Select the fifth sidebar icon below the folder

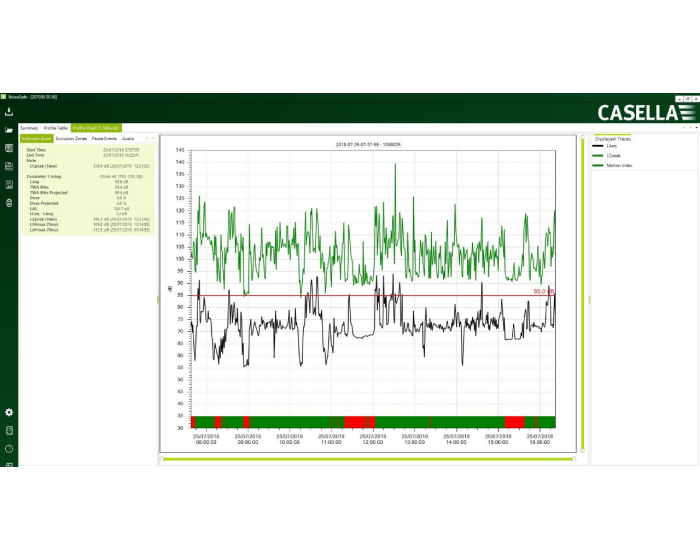coord(9,184)
